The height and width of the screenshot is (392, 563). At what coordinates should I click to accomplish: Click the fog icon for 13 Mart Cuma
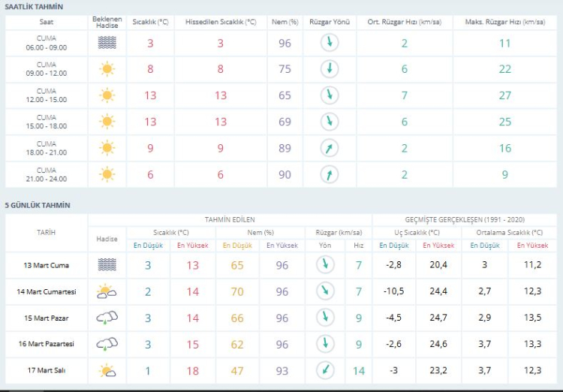click(106, 264)
